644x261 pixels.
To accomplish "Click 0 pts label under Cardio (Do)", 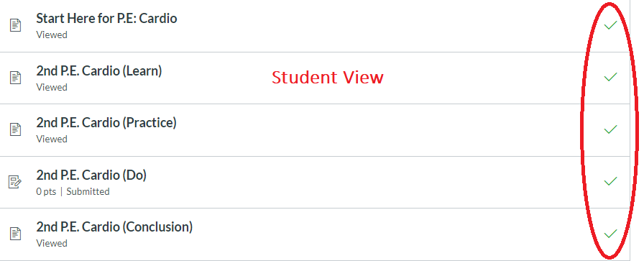I will click(46, 192).
